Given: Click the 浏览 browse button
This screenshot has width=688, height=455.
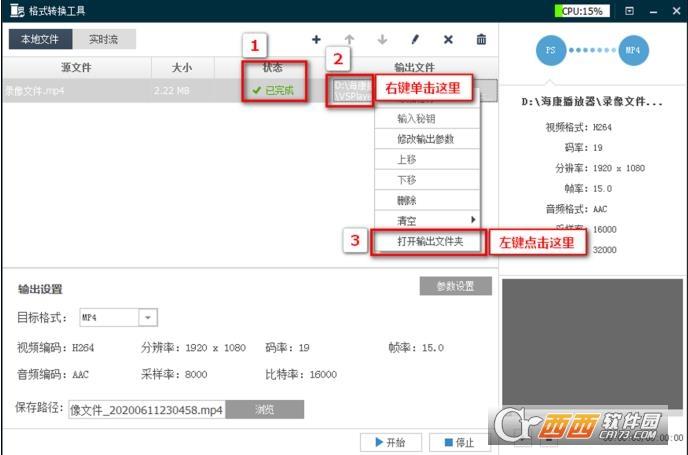Looking at the screenshot, I should [x=265, y=409].
